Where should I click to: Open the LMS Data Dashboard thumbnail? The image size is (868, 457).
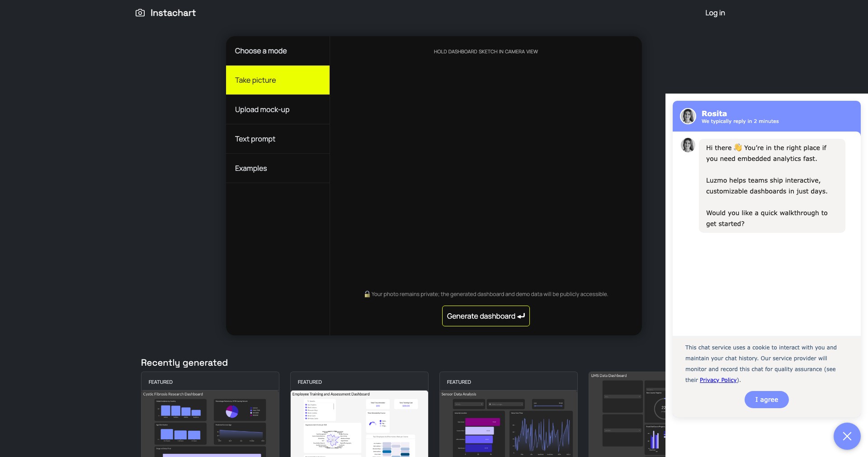tap(627, 415)
